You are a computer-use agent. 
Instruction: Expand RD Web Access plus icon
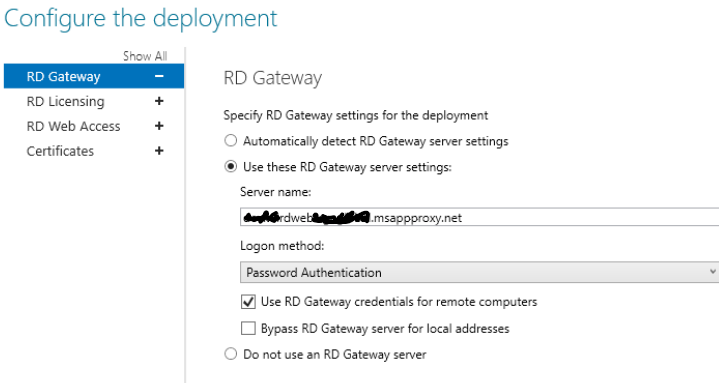point(159,126)
